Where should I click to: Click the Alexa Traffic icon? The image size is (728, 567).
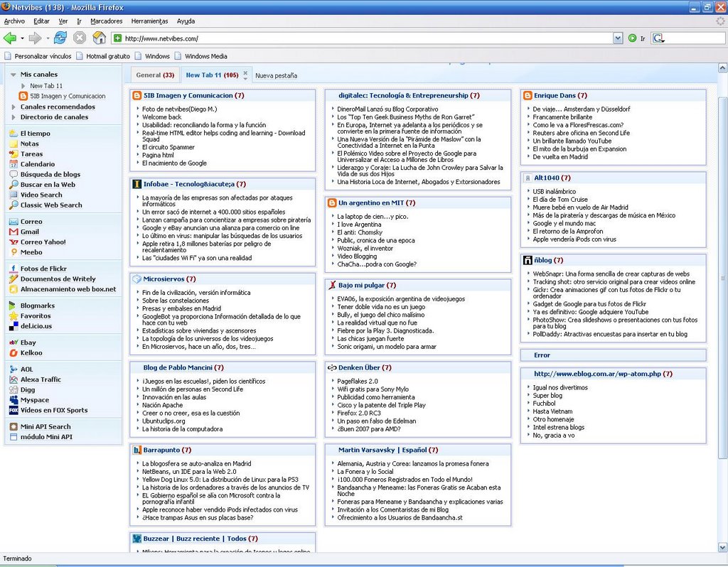tap(14, 379)
